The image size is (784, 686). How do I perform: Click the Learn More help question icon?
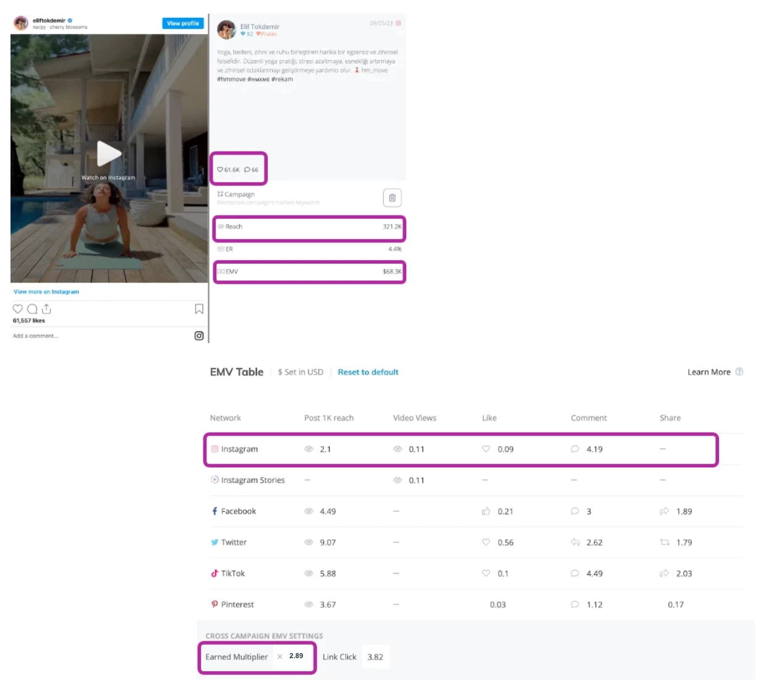[x=739, y=371]
